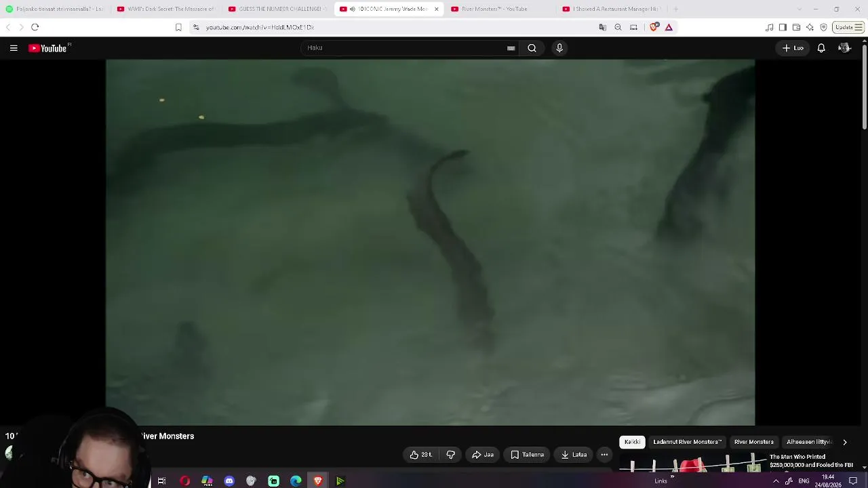Reload the page in the browser
The width and height of the screenshot is (868, 488).
click(x=35, y=27)
